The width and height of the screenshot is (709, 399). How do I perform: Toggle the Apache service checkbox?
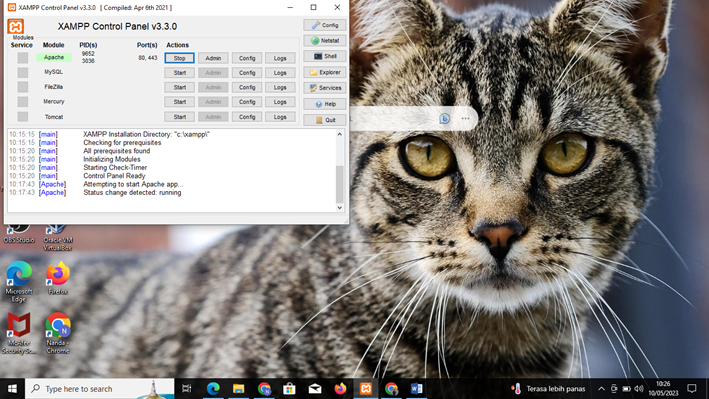[23, 58]
